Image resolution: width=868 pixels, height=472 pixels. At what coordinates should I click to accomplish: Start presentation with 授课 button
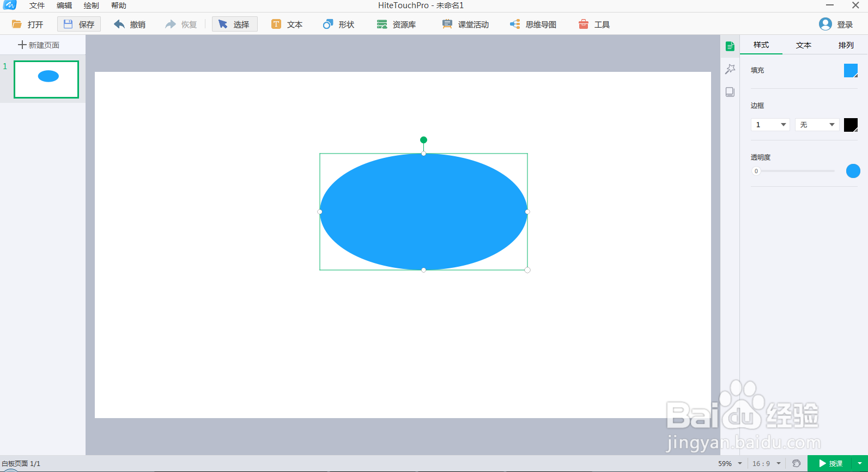830,463
